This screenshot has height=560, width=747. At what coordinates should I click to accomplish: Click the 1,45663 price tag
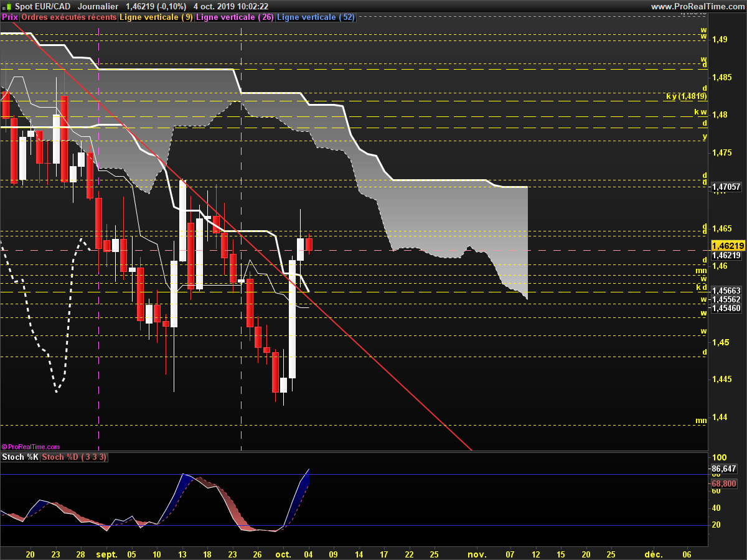[x=726, y=291]
